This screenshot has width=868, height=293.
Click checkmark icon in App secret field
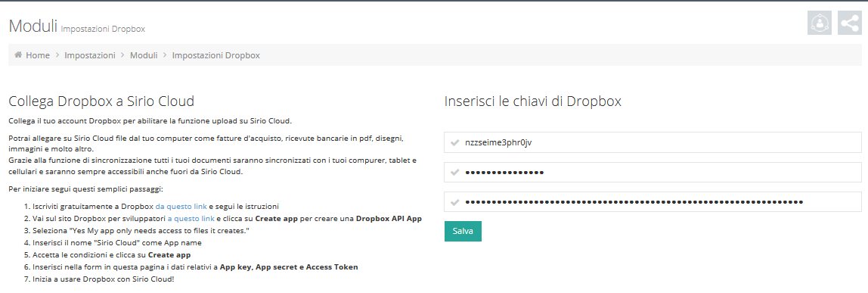[x=455, y=173]
